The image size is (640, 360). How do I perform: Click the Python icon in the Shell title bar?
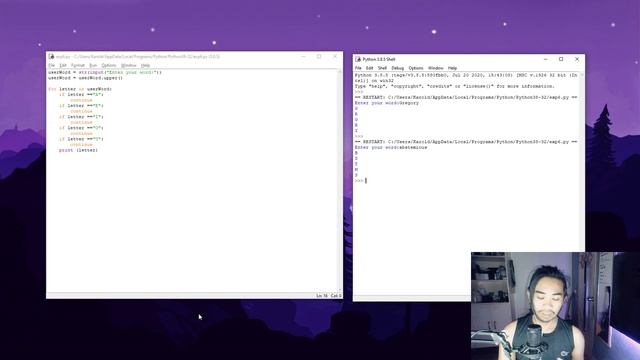coord(358,59)
